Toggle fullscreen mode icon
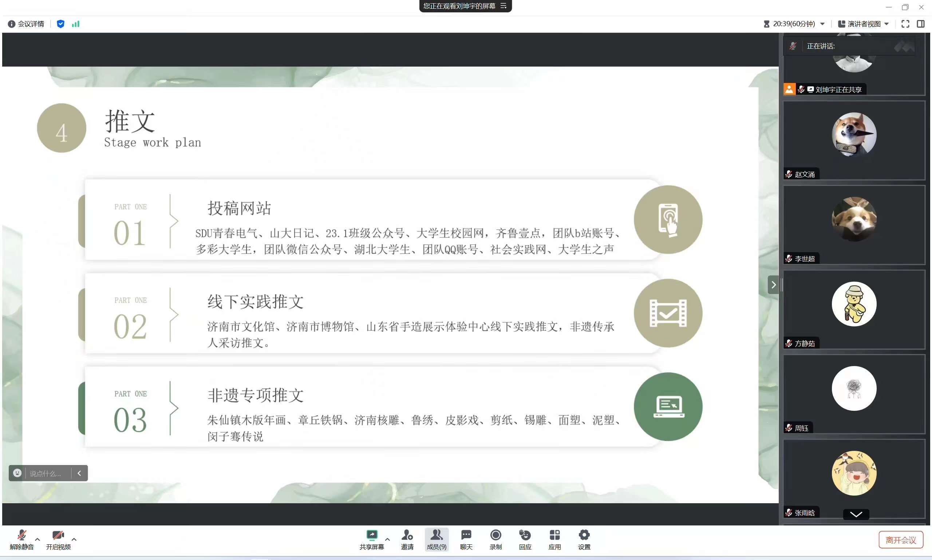The image size is (932, 560). 905,24
